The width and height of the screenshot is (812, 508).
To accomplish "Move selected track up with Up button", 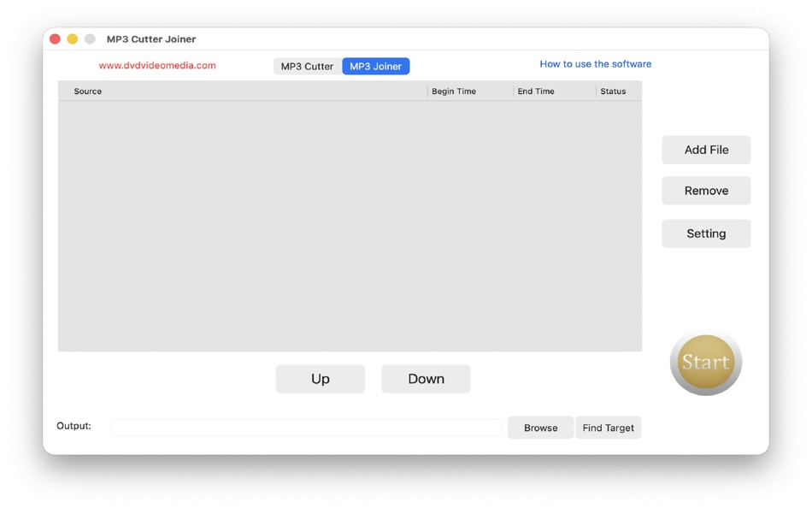I will click(x=320, y=379).
